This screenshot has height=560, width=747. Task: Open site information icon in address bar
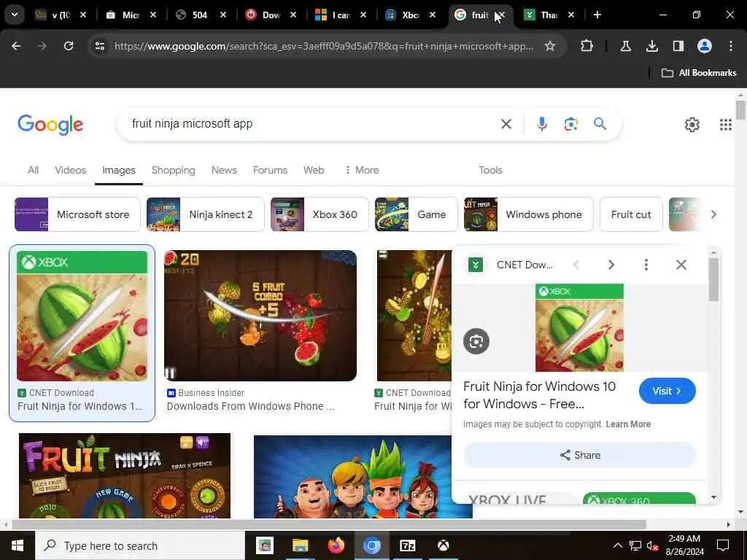pyautogui.click(x=99, y=46)
